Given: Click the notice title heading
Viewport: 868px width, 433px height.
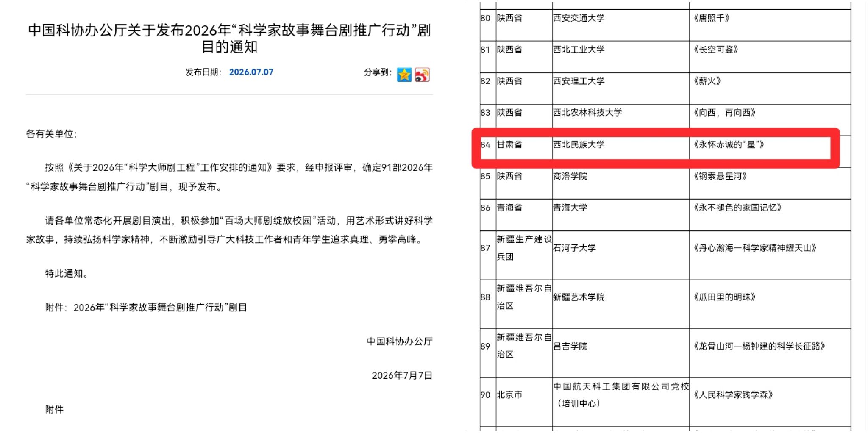Looking at the screenshot, I should pyautogui.click(x=229, y=39).
